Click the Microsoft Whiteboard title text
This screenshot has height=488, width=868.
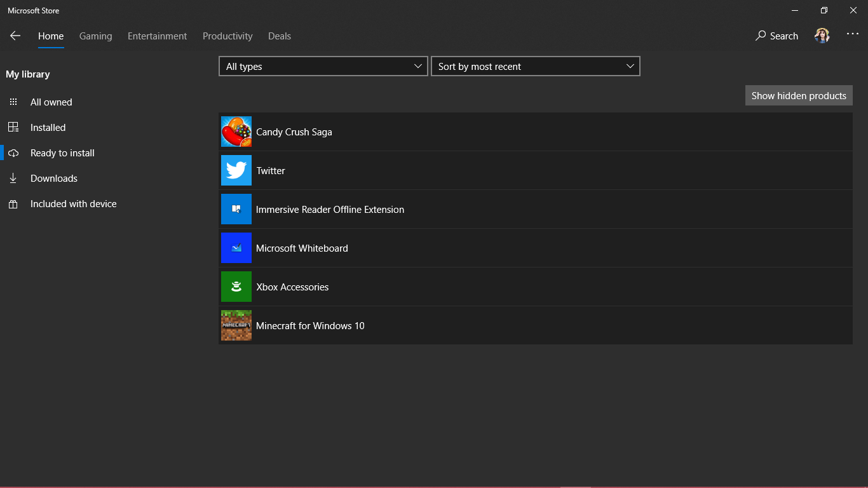(x=302, y=248)
